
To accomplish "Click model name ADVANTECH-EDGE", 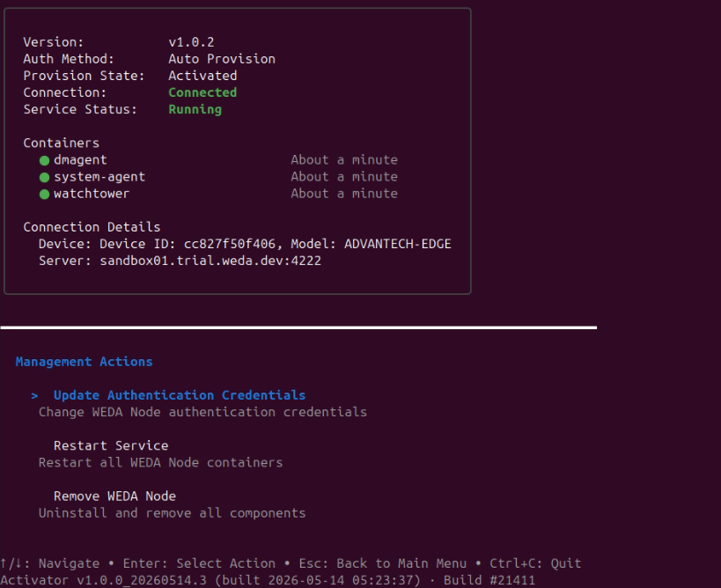I will pos(397,244).
